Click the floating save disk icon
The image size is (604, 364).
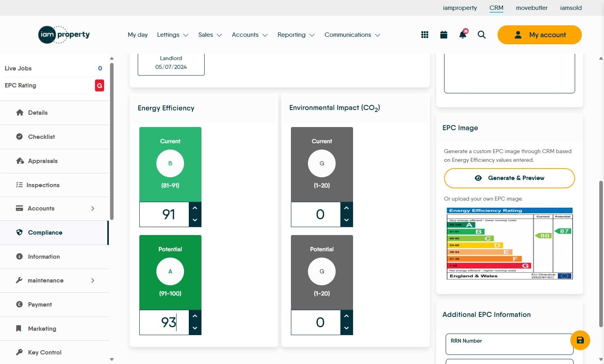click(580, 340)
